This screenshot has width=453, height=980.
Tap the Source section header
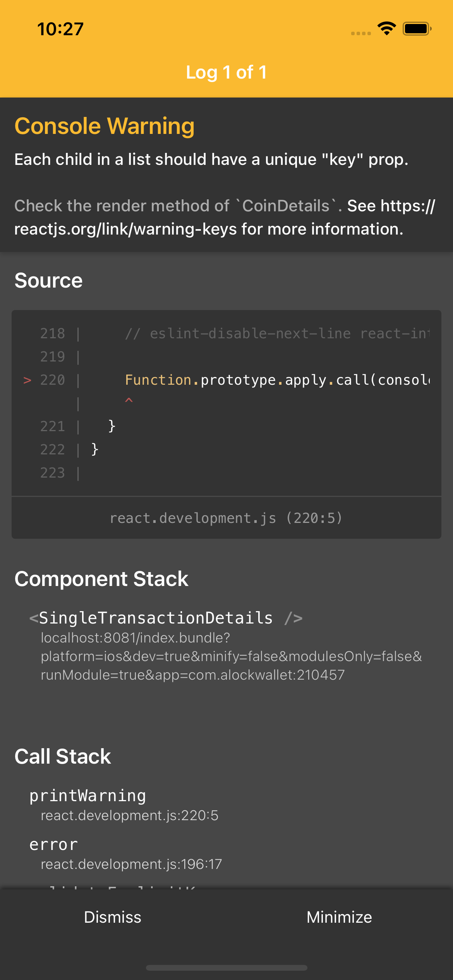coord(48,281)
